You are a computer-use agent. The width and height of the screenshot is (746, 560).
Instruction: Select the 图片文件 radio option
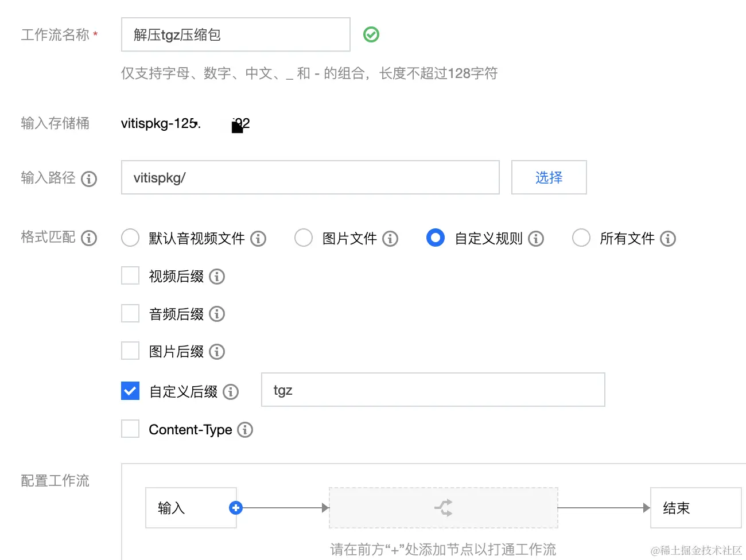click(304, 238)
